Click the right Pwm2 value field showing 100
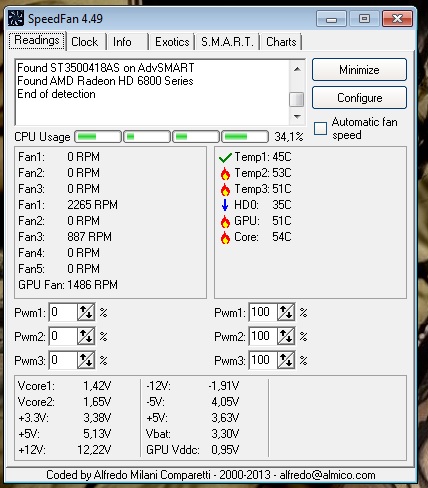The height and width of the screenshot is (488, 428). click(x=263, y=336)
